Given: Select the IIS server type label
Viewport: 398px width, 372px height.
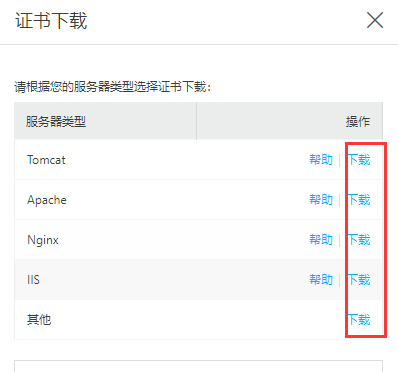Looking at the screenshot, I should [x=33, y=279].
